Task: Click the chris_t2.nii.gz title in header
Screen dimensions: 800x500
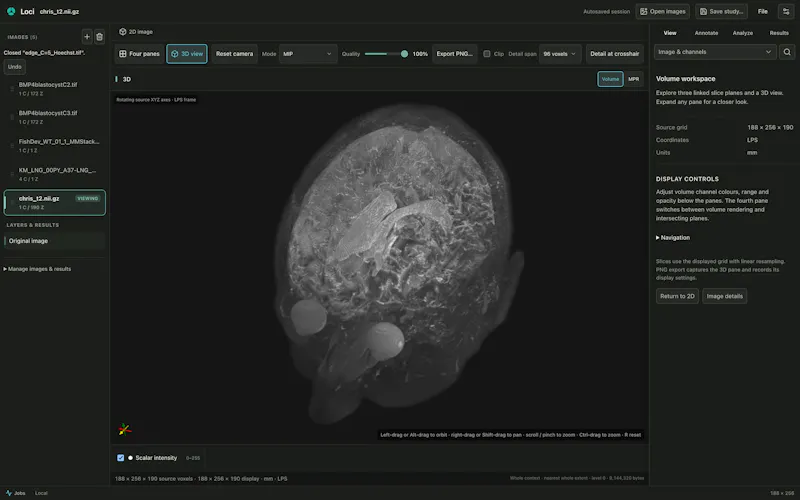Action: tap(59, 11)
